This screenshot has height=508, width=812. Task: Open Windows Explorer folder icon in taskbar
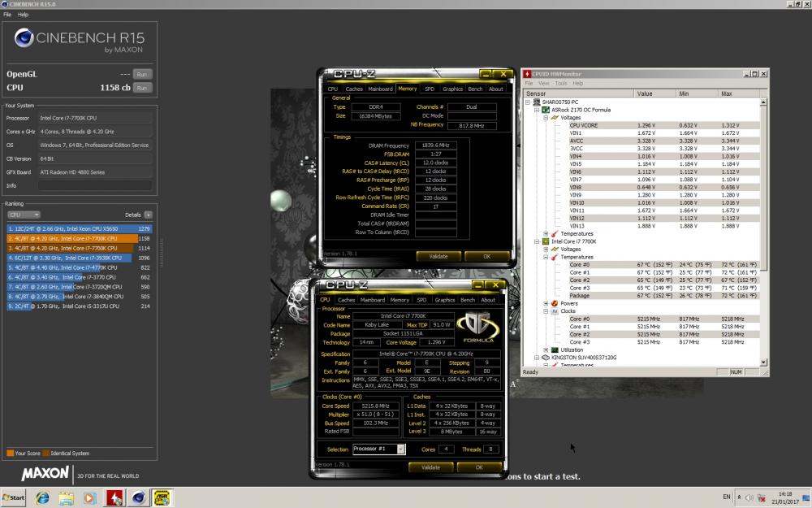coord(67,497)
